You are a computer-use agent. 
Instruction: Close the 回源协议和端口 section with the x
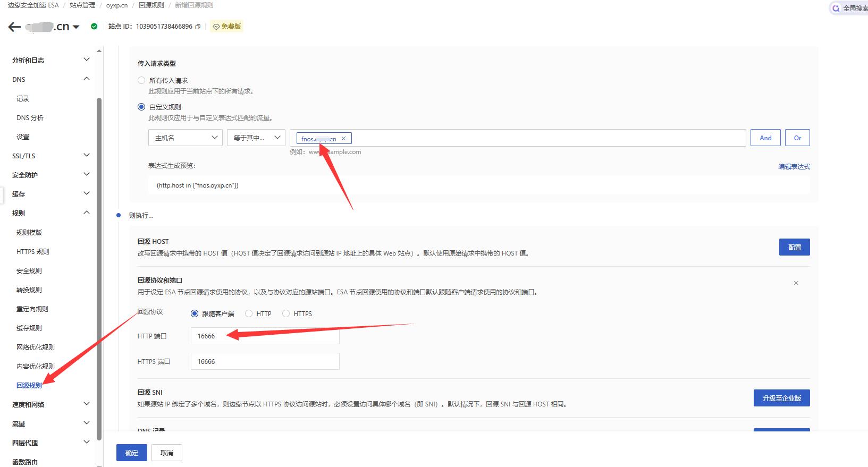coord(796,283)
